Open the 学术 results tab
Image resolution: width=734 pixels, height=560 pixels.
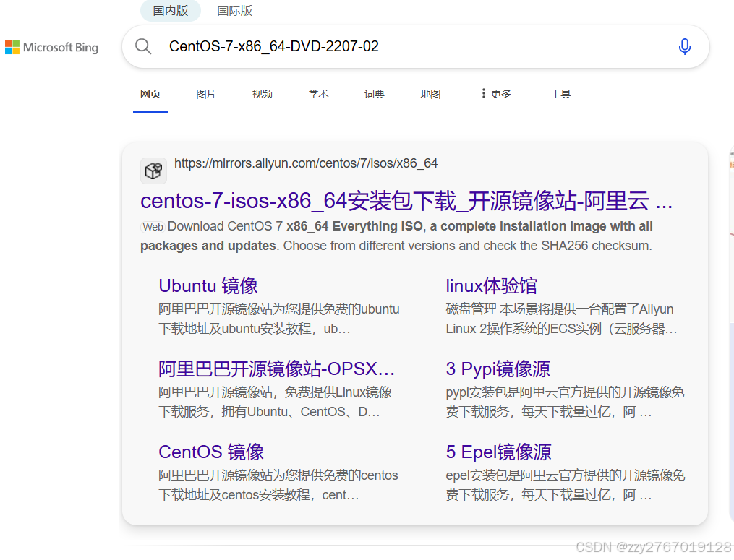(318, 94)
